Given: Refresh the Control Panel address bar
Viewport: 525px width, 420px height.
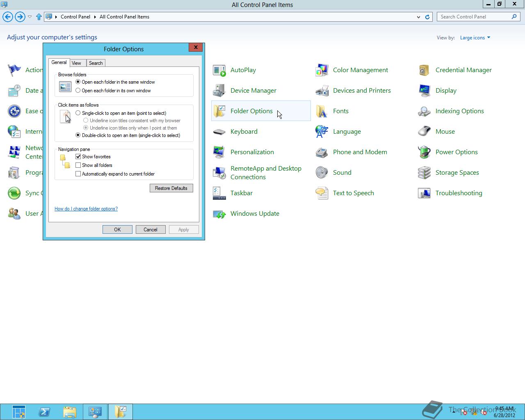Looking at the screenshot, I should click(x=427, y=17).
